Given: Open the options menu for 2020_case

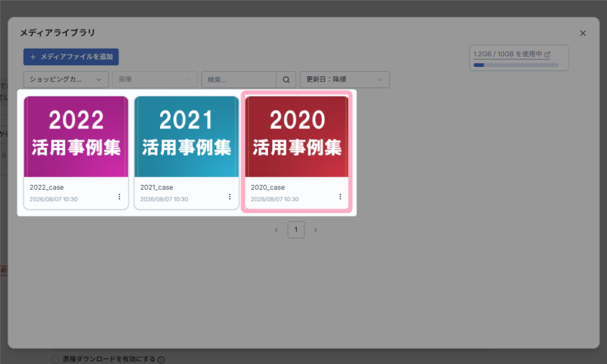Looking at the screenshot, I should pos(340,197).
